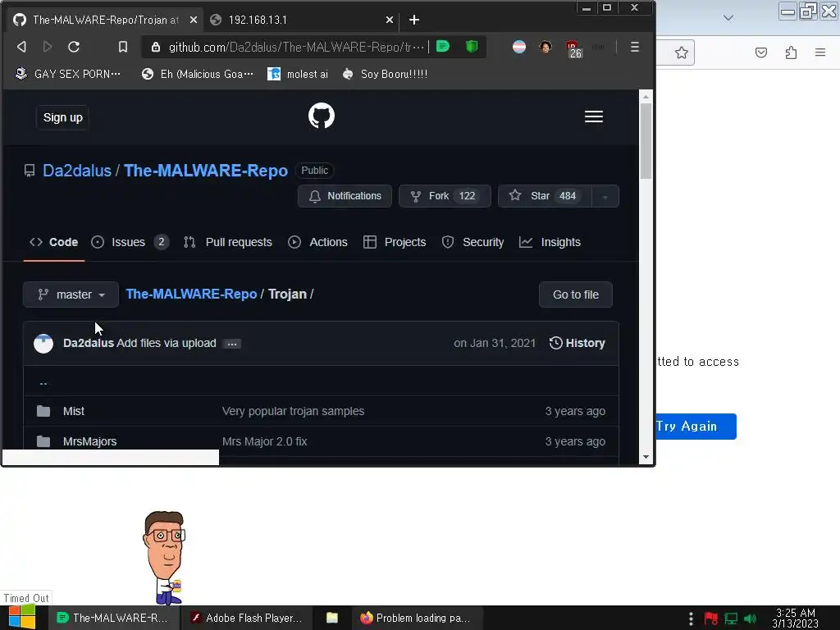Open the Projects tab
The height and width of the screenshot is (630, 840).
click(x=395, y=242)
